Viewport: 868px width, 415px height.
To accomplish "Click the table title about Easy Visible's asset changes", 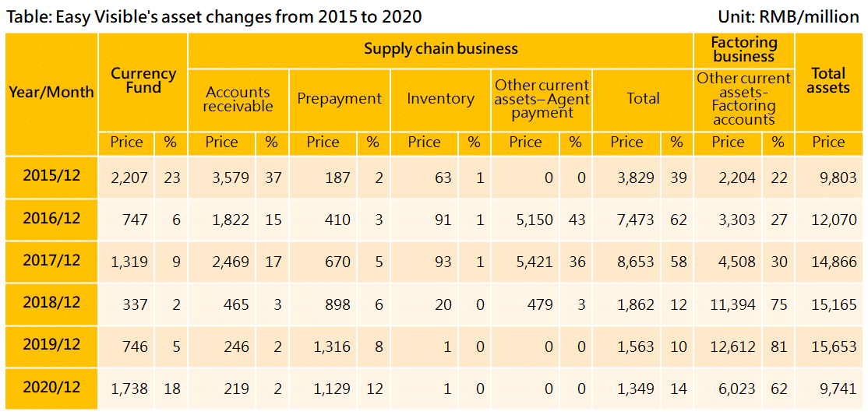I will pos(215,16).
